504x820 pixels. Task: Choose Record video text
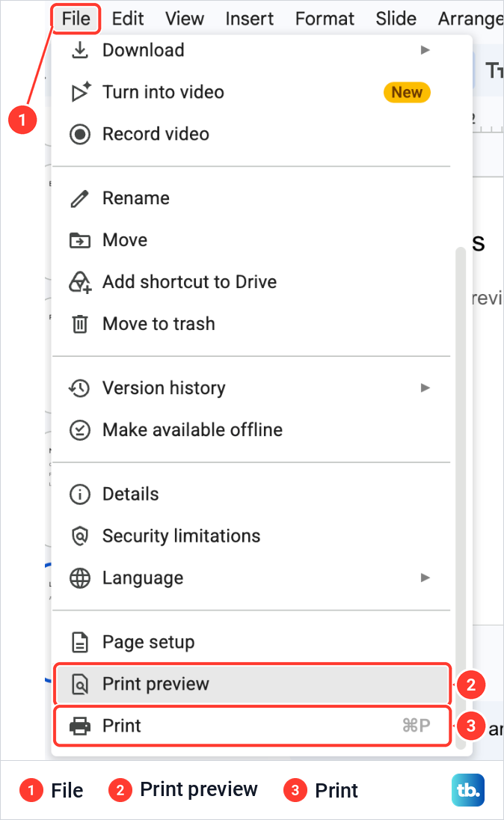pos(156,135)
